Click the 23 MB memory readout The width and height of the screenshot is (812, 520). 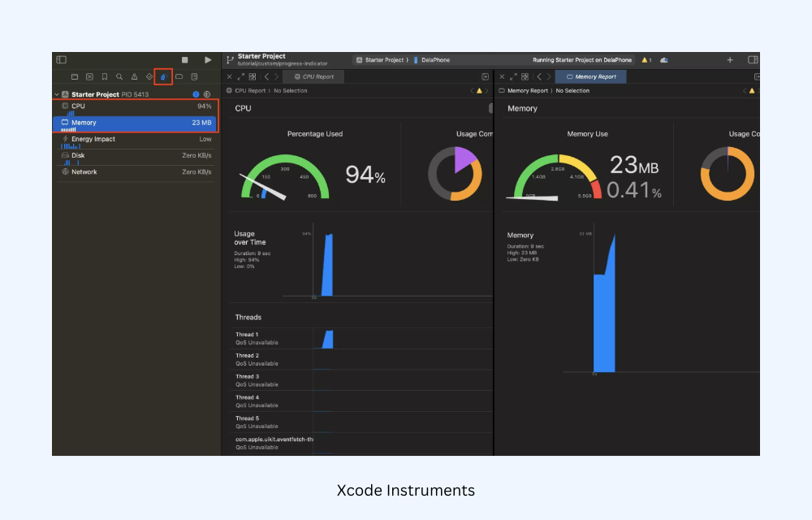(x=634, y=166)
